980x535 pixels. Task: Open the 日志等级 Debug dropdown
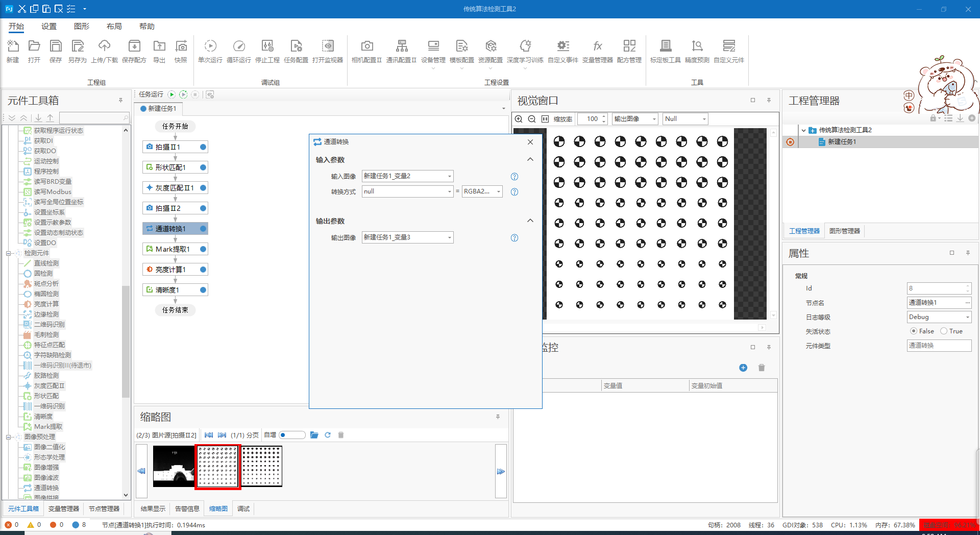[x=939, y=317]
